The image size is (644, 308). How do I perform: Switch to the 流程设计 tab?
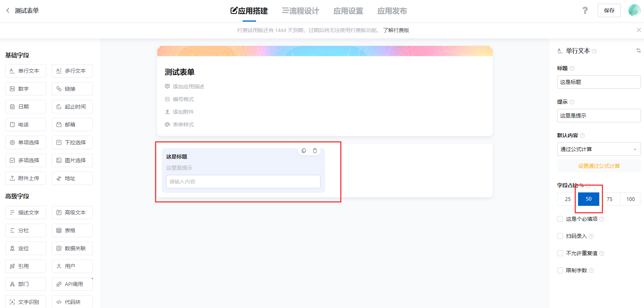(x=300, y=11)
